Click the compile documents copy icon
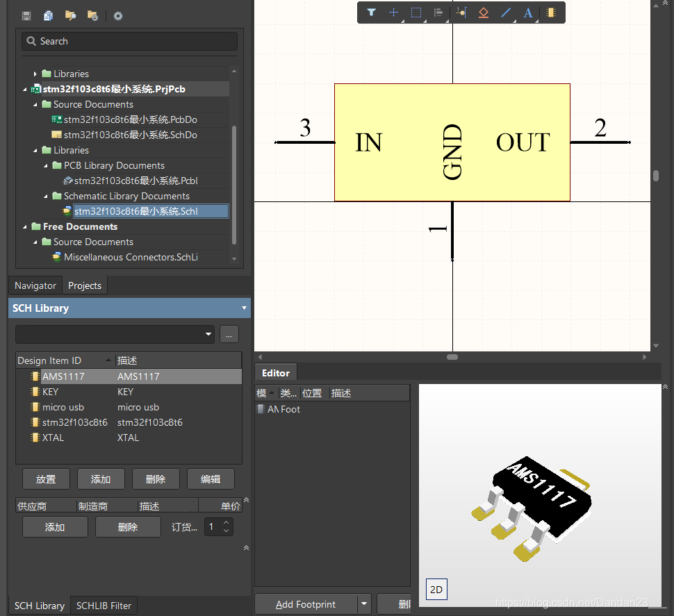 pyautogui.click(x=48, y=15)
